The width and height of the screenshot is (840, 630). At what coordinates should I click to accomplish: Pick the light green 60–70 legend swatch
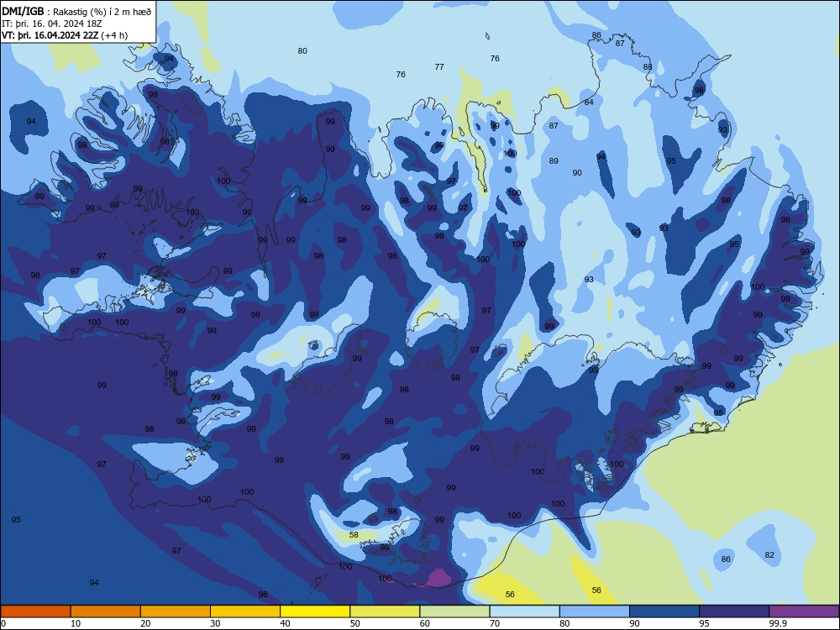[x=454, y=612]
